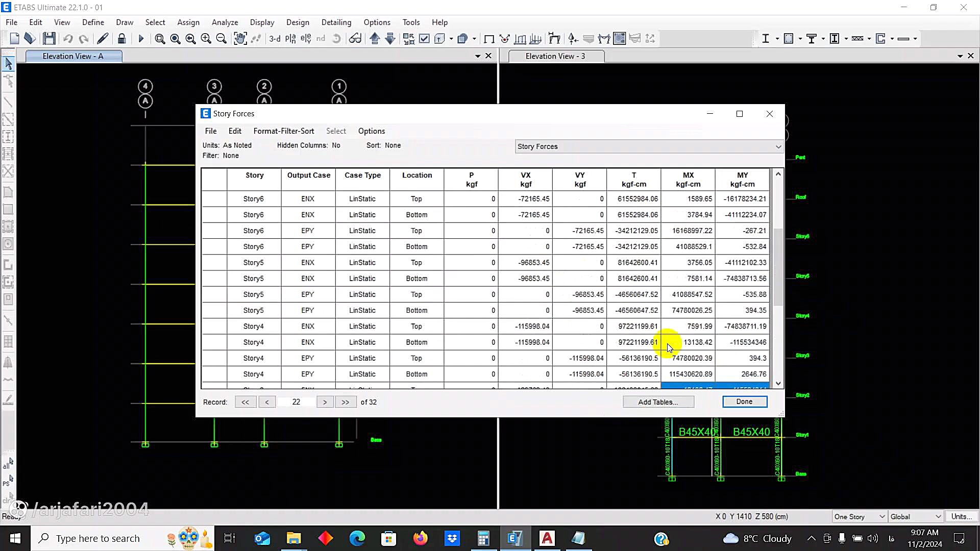Click the Windows Start button
The height and width of the screenshot is (551, 980).
(x=15, y=538)
